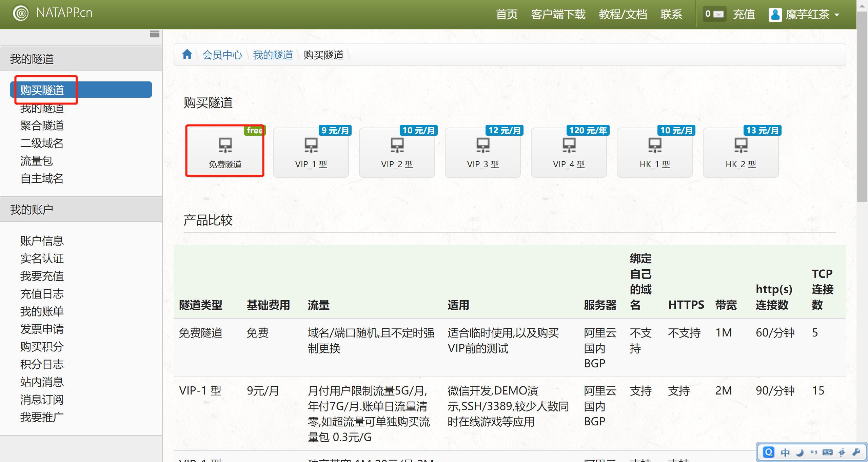
Task: Click the user avatar icon beside 魔芋红茶
Action: (775, 15)
